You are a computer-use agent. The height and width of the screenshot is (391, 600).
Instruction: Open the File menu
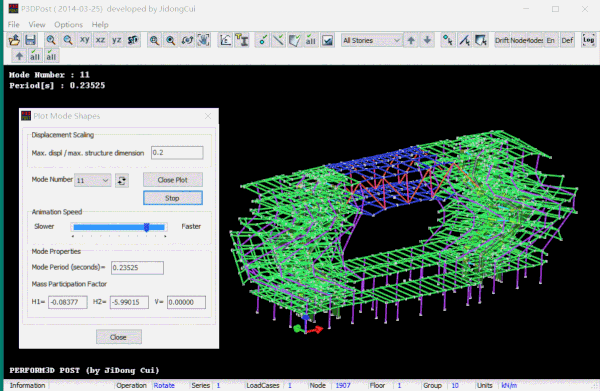pyautogui.click(x=13, y=24)
